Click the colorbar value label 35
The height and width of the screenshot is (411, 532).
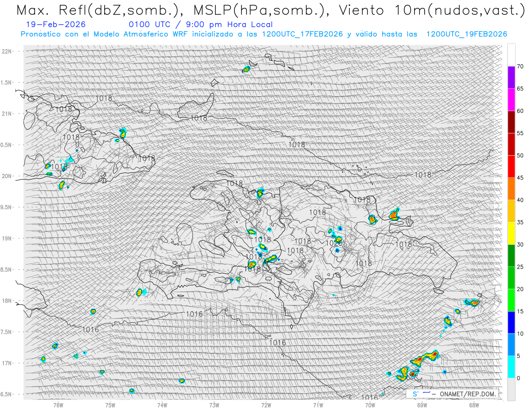pos(520,222)
